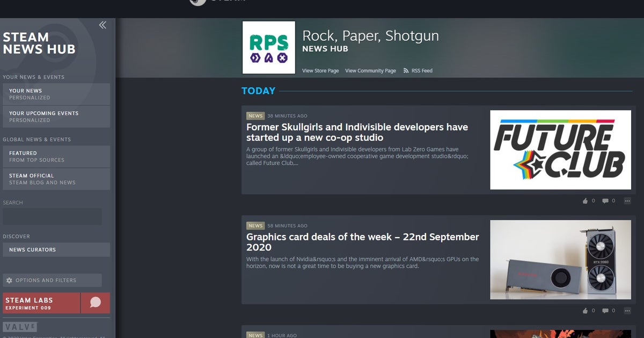Open Your News personalized feed
The height and width of the screenshot is (338, 644).
click(x=56, y=94)
